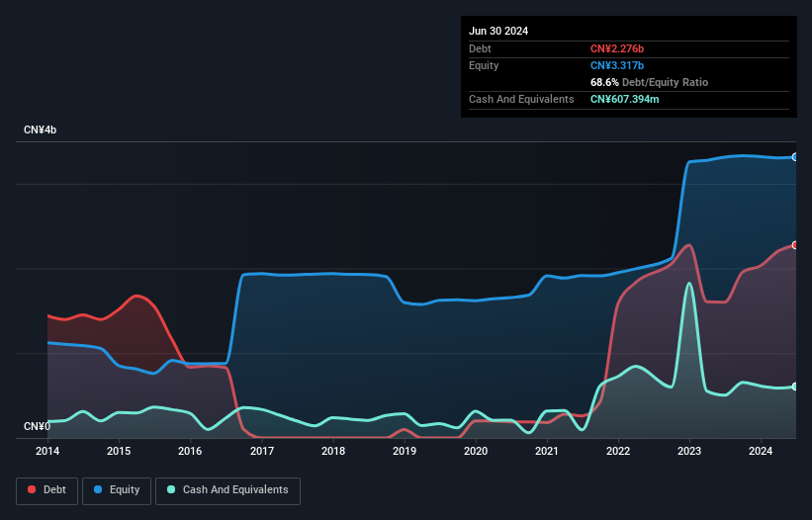Click the 68.6% Debt/Equity Ratio text
The width and height of the screenshot is (812, 520).
click(649, 82)
